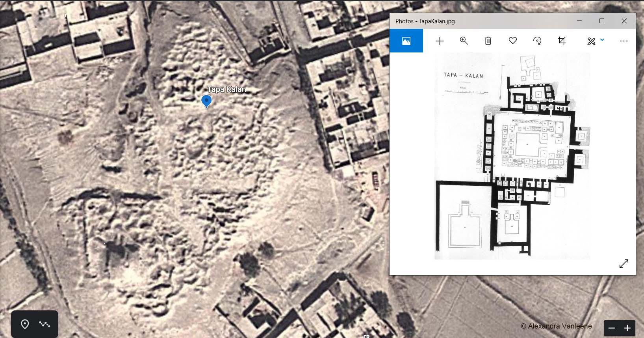This screenshot has width=644, height=338.
Task: Click the Photos - TapaKalan.jpg title text
Action: coord(425,21)
